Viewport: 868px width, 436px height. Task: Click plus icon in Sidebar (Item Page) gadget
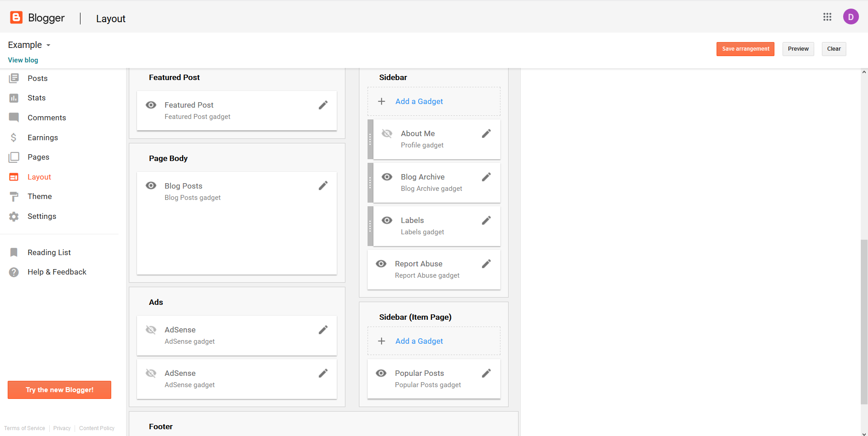[382, 341]
